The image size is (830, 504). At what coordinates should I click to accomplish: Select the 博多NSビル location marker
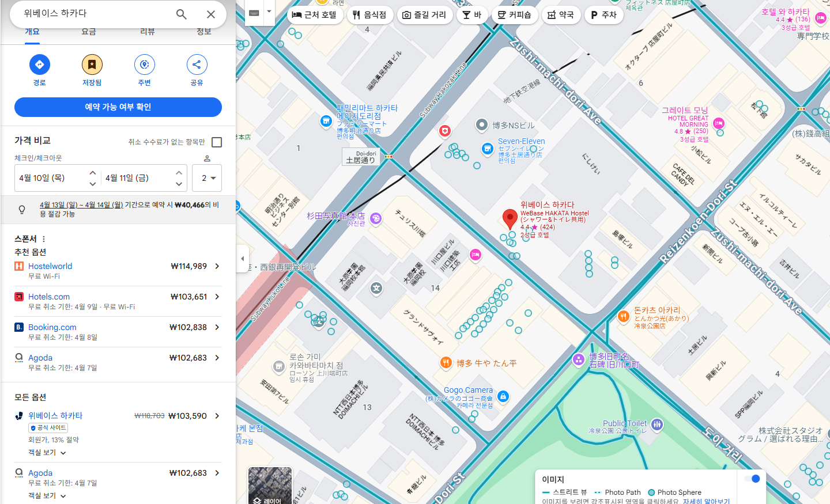click(482, 124)
